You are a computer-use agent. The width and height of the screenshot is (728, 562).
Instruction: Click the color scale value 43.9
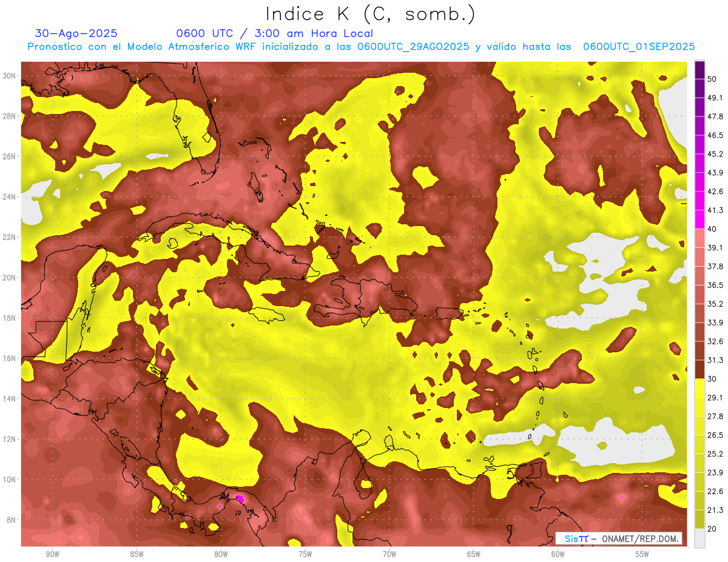coord(715,173)
